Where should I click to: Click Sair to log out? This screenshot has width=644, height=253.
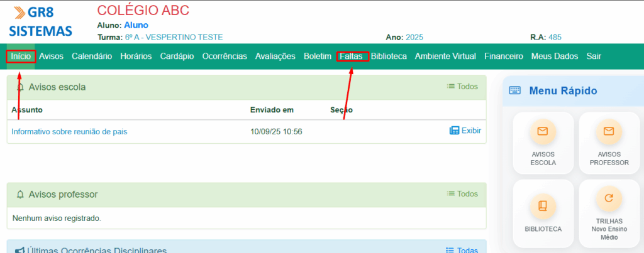(x=593, y=57)
